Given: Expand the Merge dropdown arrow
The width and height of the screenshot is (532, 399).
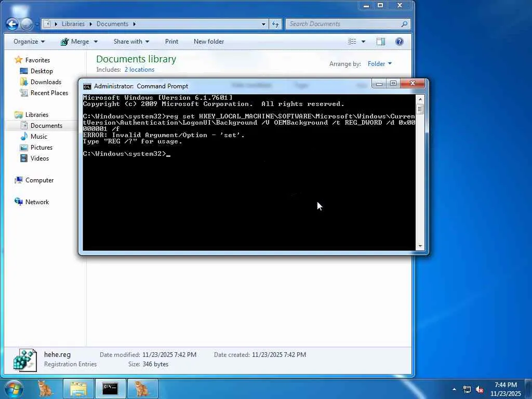Looking at the screenshot, I should point(96,42).
